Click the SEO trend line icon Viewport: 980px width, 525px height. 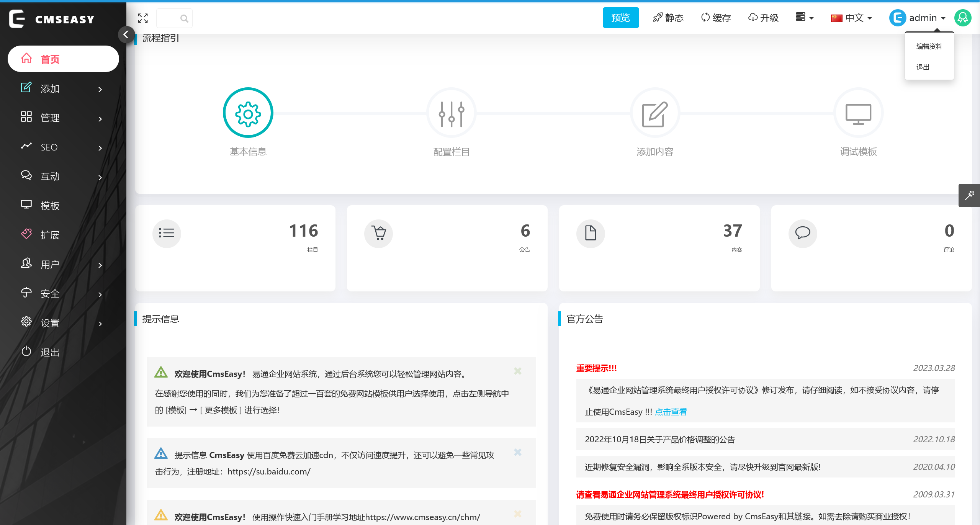click(x=26, y=146)
